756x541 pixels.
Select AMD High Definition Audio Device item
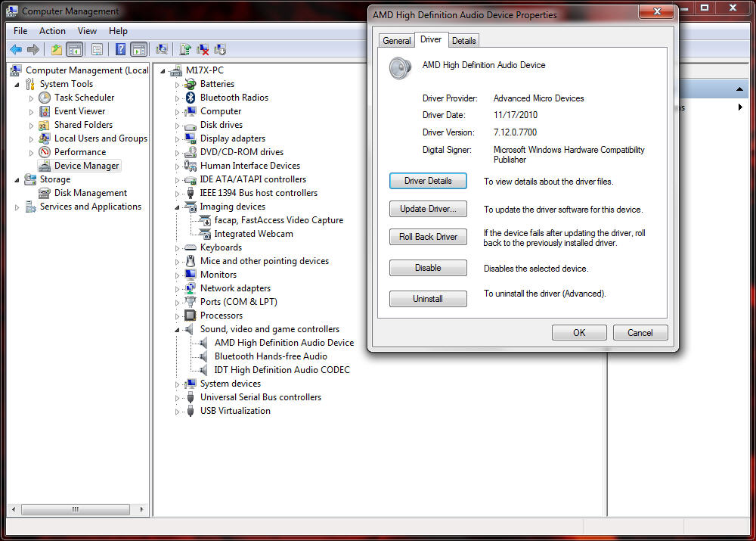coord(284,343)
